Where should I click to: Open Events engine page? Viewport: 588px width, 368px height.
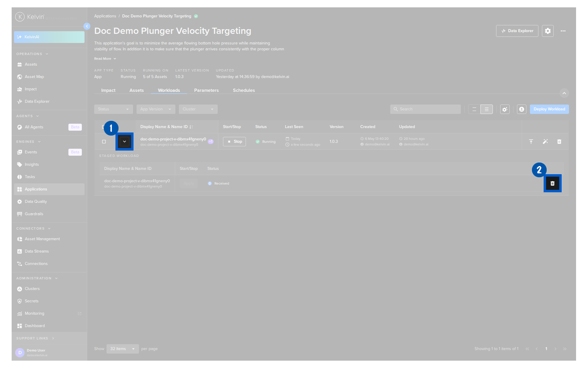point(49,152)
